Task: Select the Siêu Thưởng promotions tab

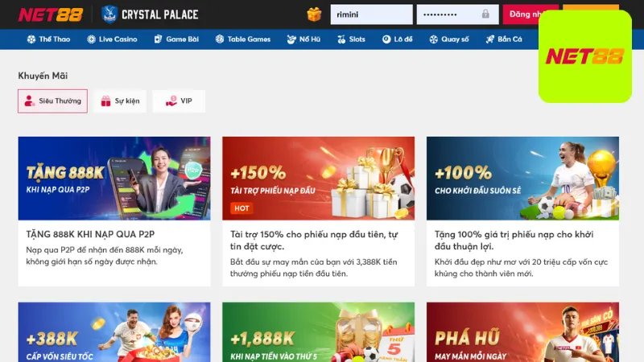Action: 52,101
